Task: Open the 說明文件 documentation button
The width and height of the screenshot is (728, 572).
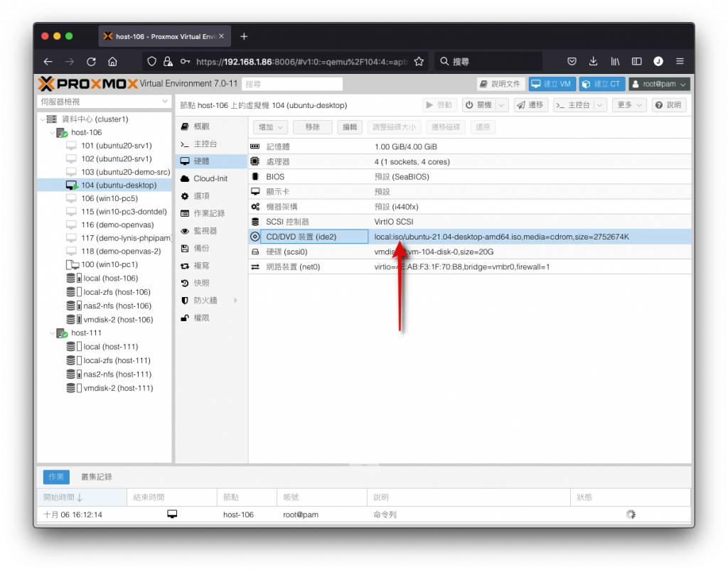Action: pos(501,84)
